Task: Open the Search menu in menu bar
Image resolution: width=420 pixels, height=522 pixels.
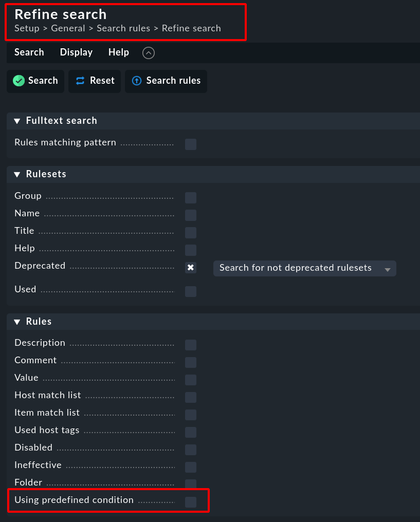Action: 29,52
